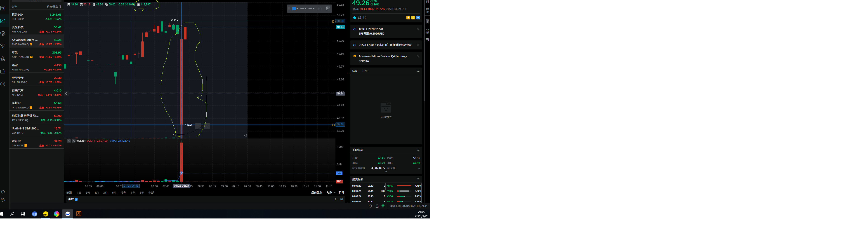Click the minus button near 49.26 line

point(198,126)
